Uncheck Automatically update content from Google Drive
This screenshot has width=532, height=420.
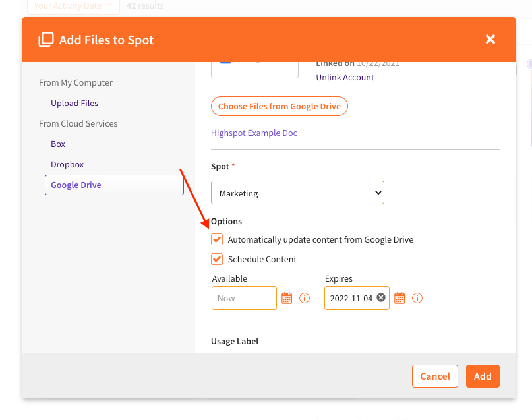point(217,239)
